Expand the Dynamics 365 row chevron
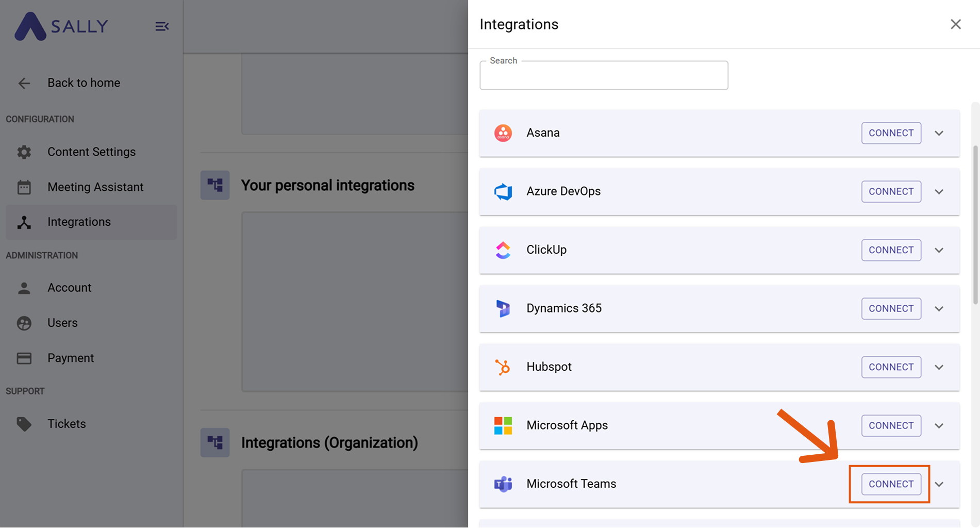This screenshot has height=528, width=980. pos(939,309)
